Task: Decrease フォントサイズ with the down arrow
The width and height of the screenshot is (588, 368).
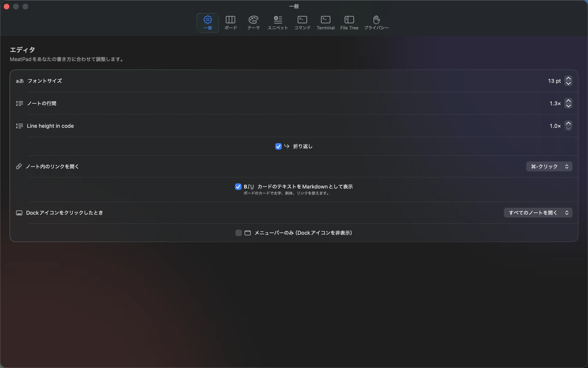Action: pyautogui.click(x=568, y=83)
